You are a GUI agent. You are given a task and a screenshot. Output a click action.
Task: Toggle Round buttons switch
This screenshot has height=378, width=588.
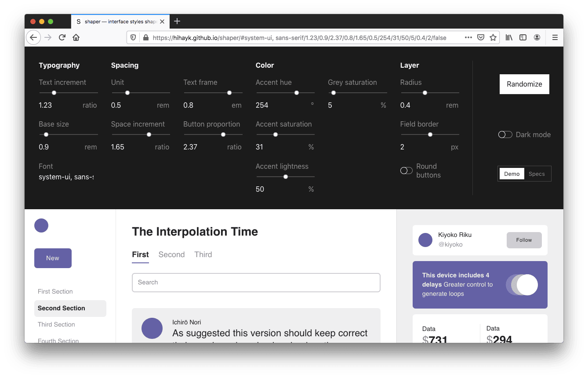407,171
